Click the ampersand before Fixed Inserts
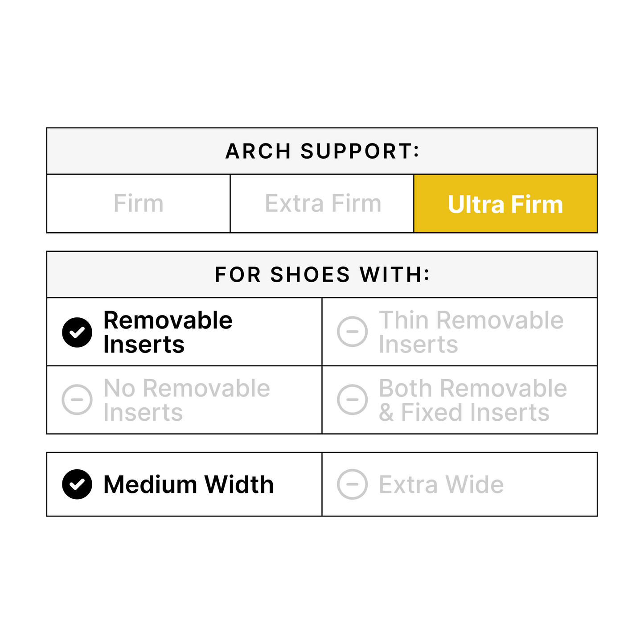Image resolution: width=644 pixels, height=644 pixels. tap(386, 413)
